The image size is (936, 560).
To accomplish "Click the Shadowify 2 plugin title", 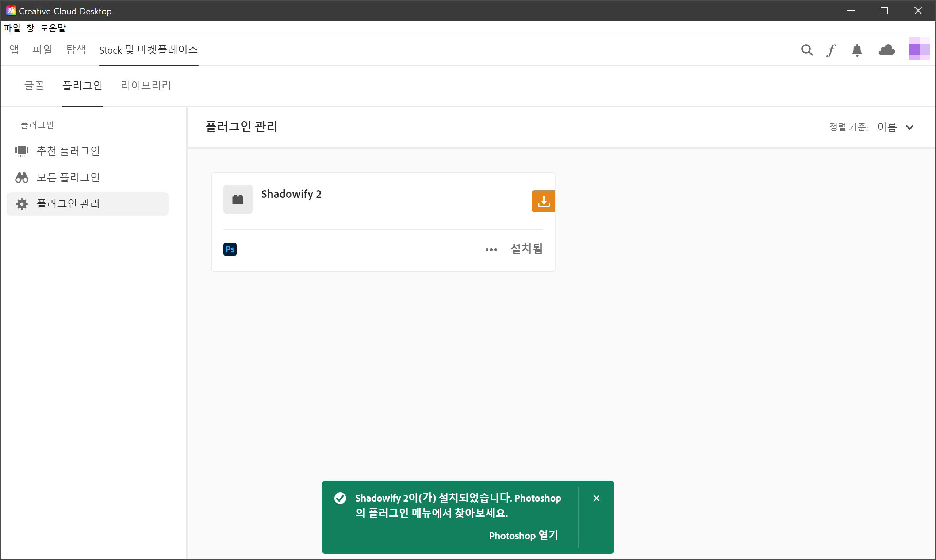I will coord(291,194).
